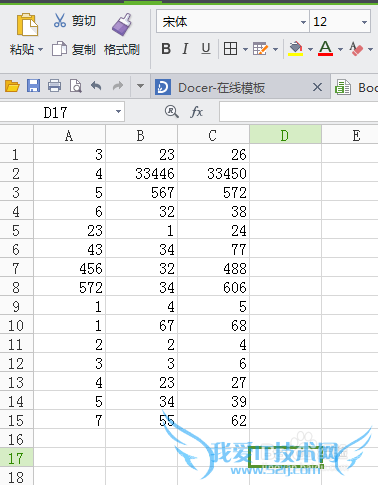Click the Name Box showing D17
Viewport: 378px width, 485px height.
55,112
